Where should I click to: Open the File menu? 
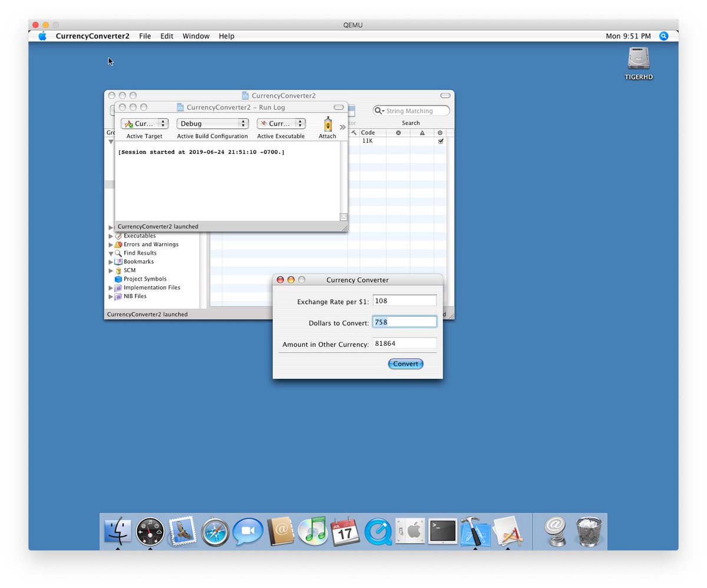tap(144, 36)
